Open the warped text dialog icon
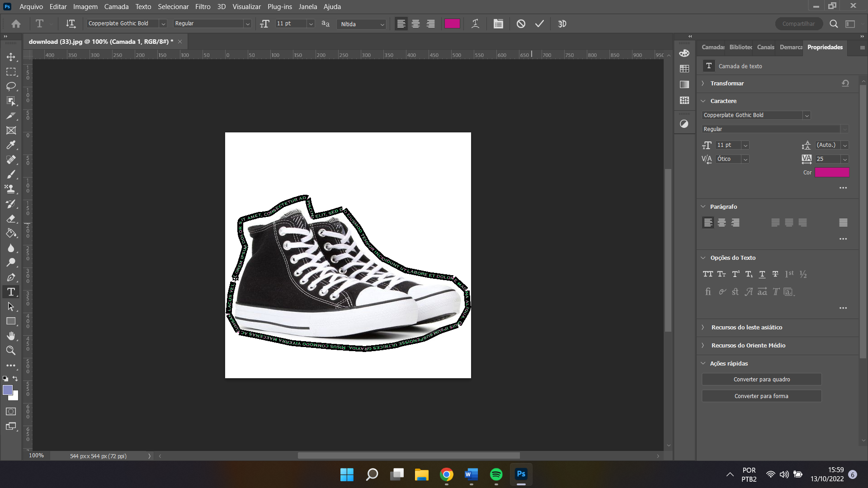The image size is (868, 488). (475, 23)
